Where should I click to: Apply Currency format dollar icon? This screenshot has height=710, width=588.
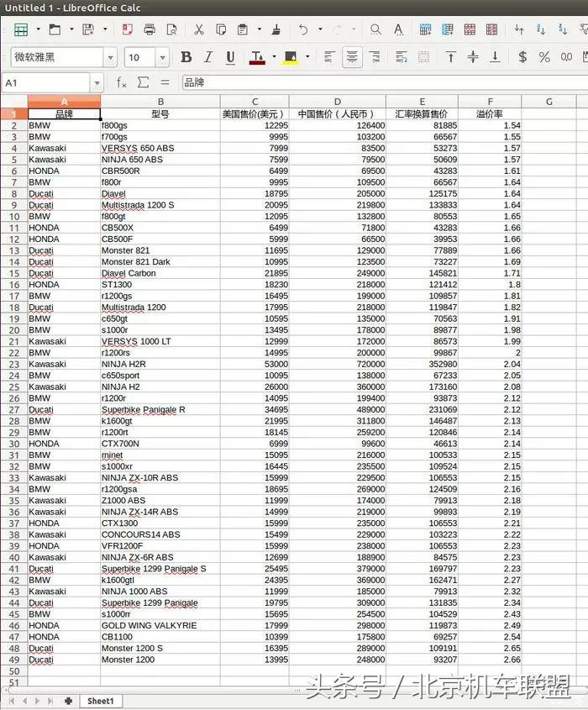(522, 57)
